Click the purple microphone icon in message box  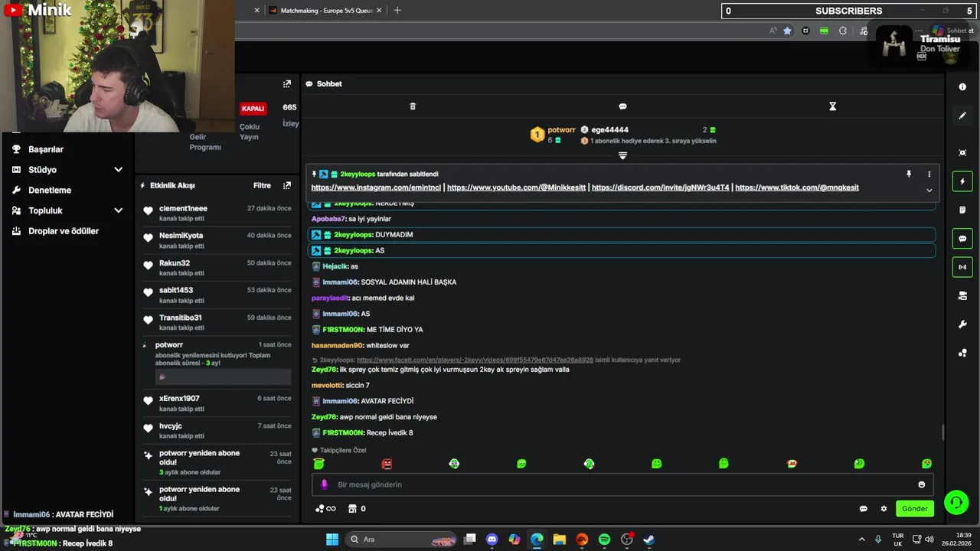(324, 484)
